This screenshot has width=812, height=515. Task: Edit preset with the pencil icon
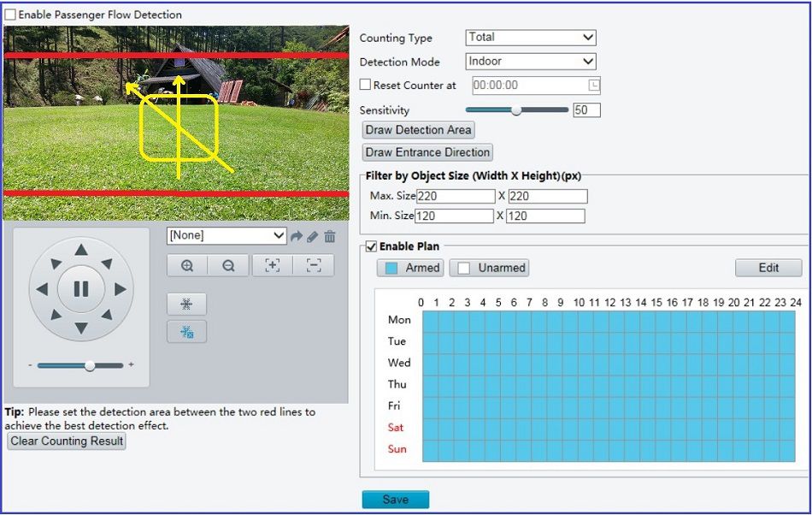point(312,237)
